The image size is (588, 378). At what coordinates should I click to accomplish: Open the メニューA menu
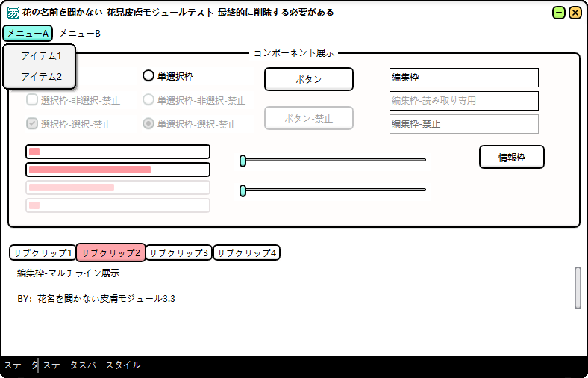(x=28, y=34)
